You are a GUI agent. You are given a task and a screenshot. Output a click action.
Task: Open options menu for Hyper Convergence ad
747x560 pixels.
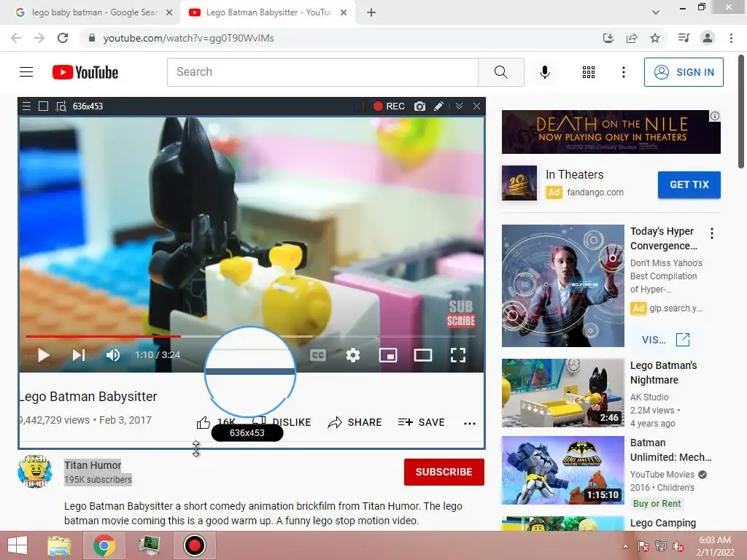[x=712, y=233]
